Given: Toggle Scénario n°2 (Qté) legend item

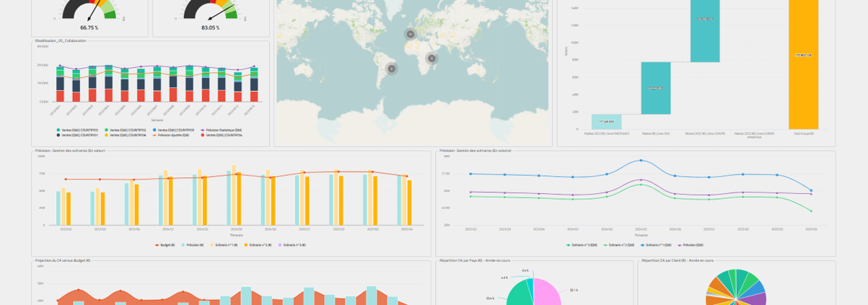Looking at the screenshot, I should click(618, 245).
